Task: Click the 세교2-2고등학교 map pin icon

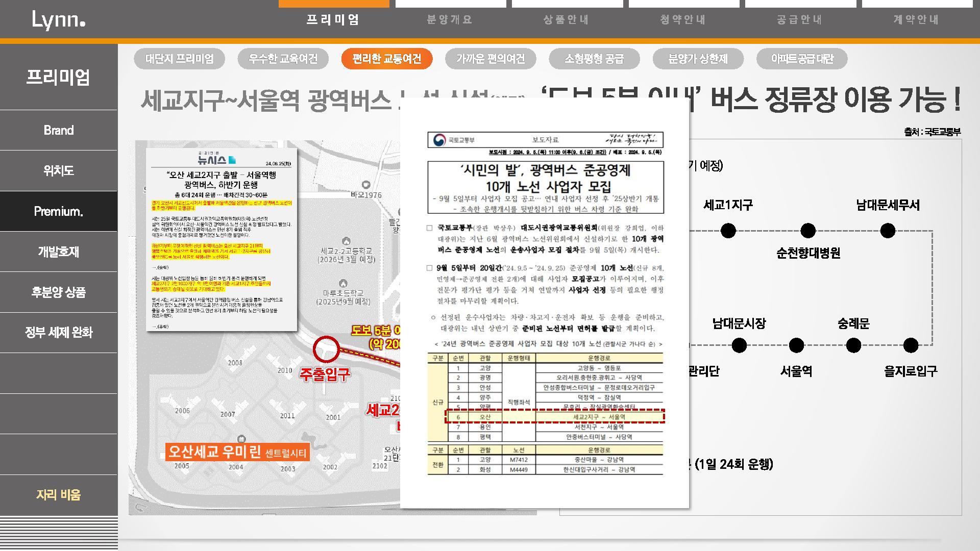Action: (x=346, y=241)
